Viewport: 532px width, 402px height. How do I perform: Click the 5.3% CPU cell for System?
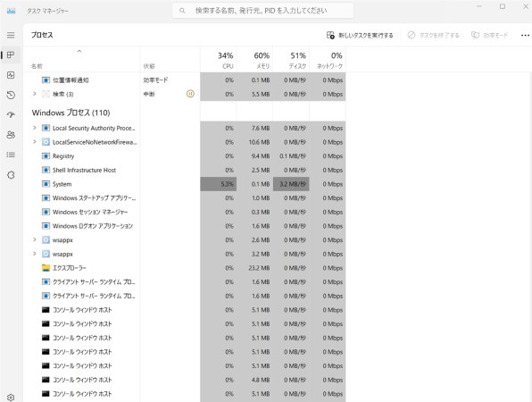(x=218, y=184)
